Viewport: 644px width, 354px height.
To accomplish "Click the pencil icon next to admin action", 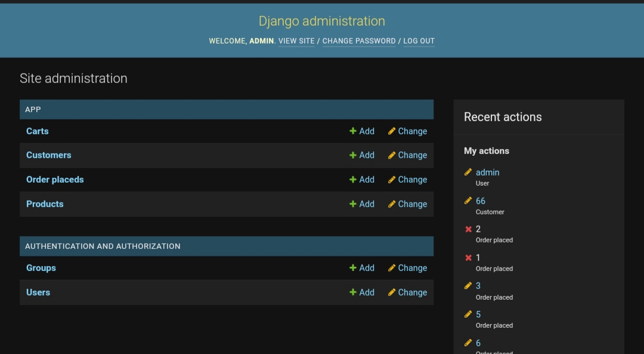I will click(468, 172).
